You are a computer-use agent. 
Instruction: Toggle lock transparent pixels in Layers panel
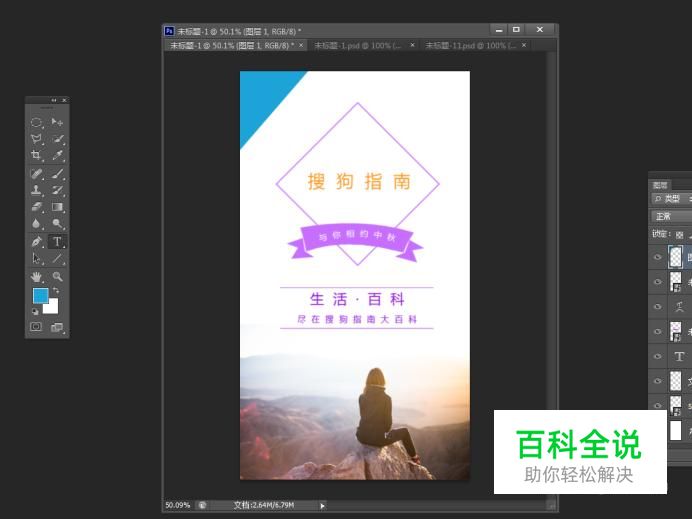point(680,235)
